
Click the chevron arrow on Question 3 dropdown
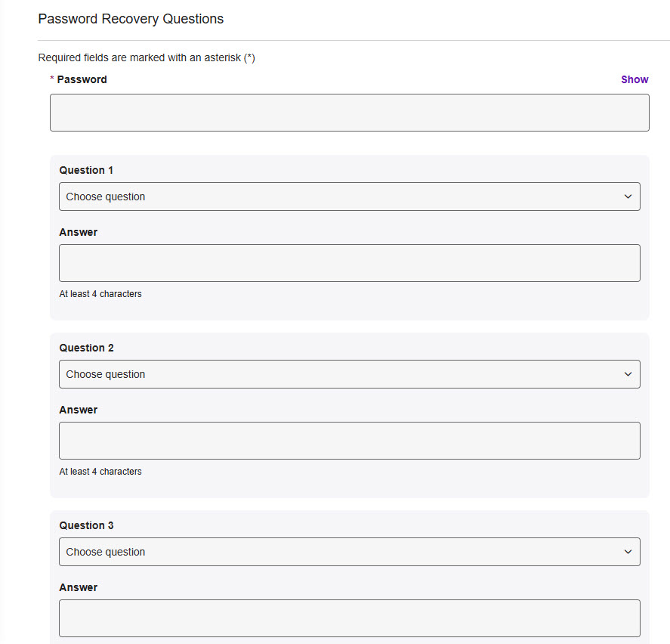(628, 552)
